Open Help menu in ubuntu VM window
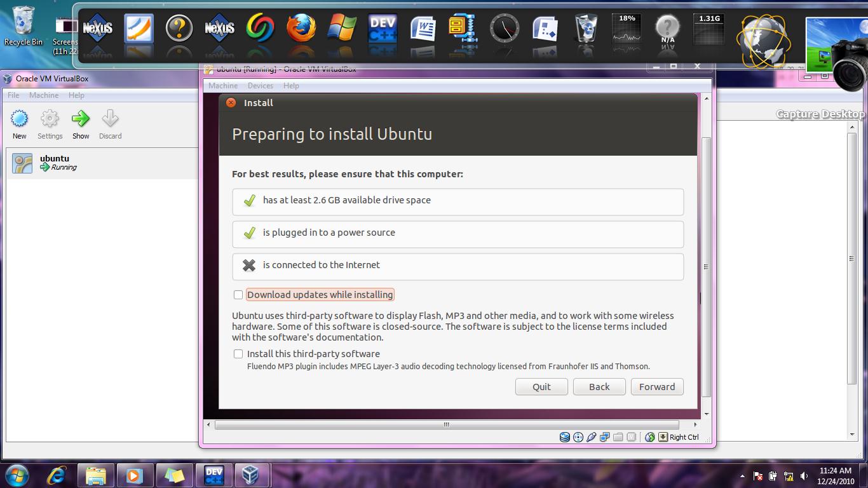Screen dimensions: 868x488 (291, 86)
